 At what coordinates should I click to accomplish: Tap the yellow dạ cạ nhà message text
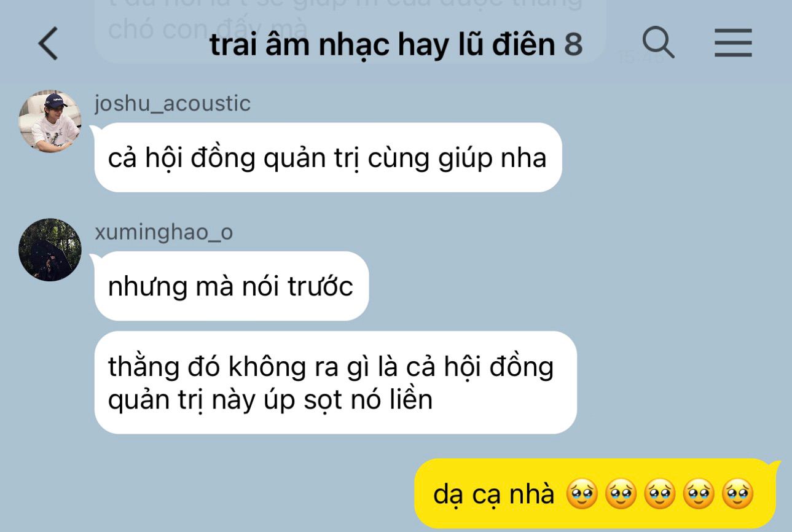pyautogui.click(x=494, y=494)
